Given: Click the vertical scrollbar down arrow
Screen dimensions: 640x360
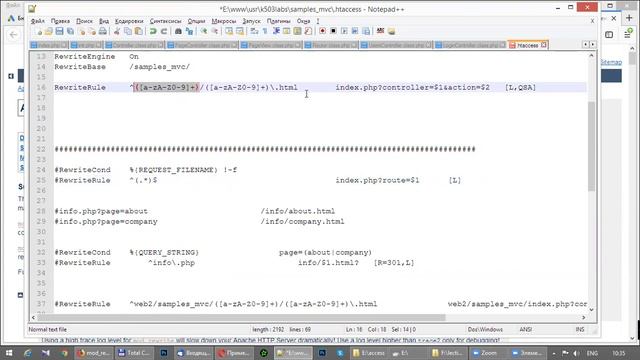Looking at the screenshot, I should click(591, 310).
